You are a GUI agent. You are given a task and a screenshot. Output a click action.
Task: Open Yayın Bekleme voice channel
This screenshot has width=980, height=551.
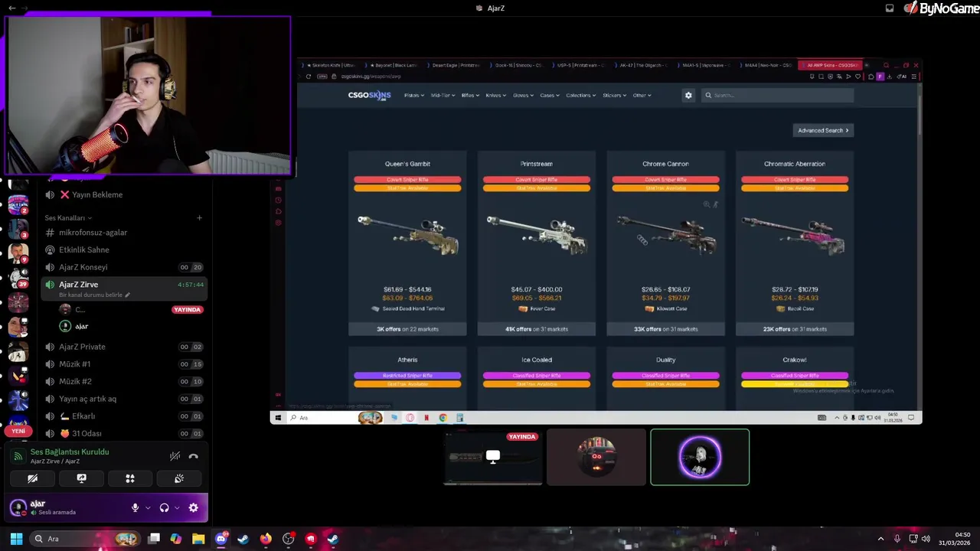(122, 194)
